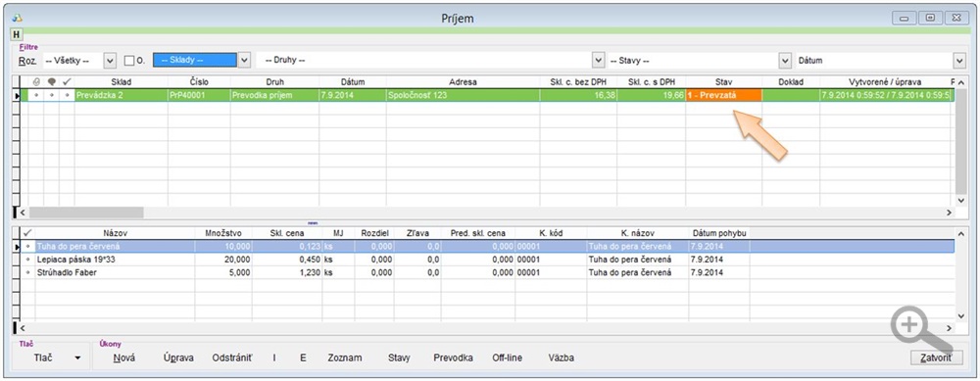Sort by Adresa column header
The image size is (980, 381).
(x=464, y=82)
